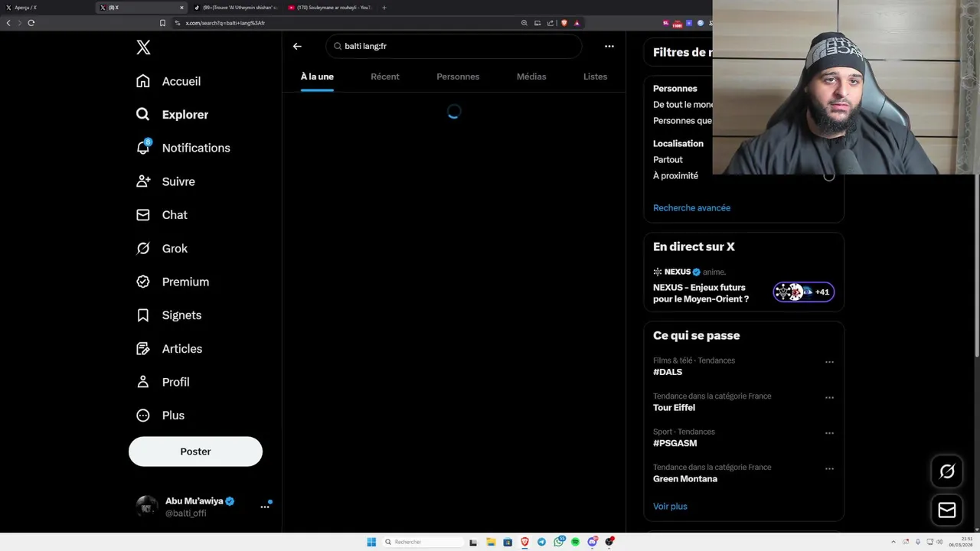Open the floating messages envelope button

(947, 510)
